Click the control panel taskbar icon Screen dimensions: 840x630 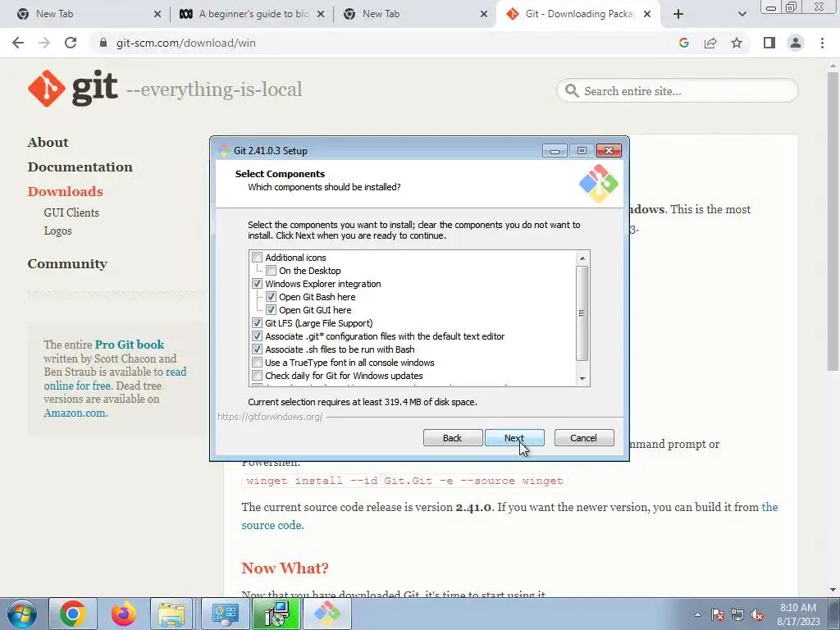226,614
